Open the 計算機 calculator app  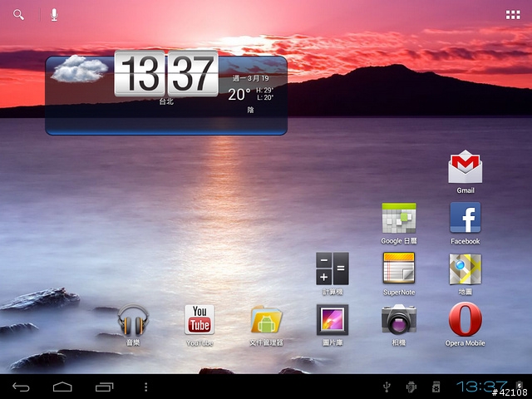pos(332,268)
